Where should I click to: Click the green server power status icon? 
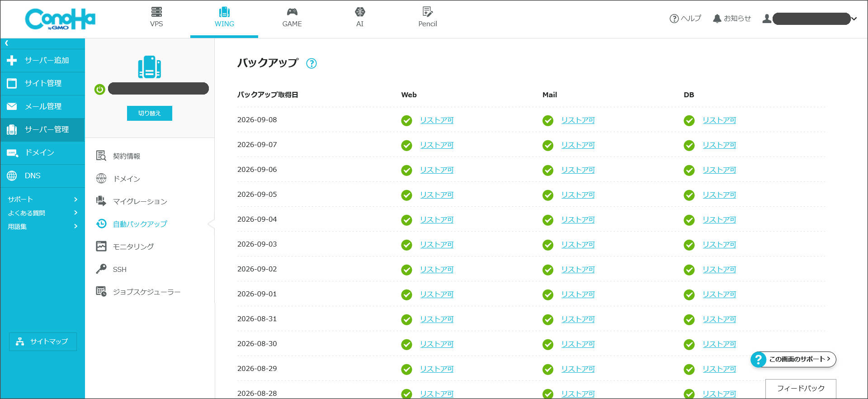pyautogui.click(x=100, y=89)
